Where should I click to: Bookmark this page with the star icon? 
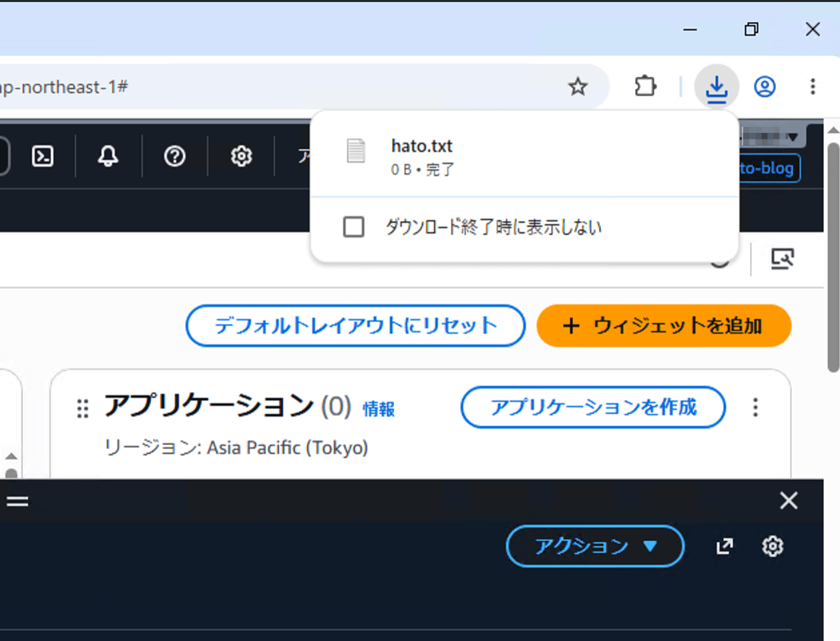pyautogui.click(x=578, y=86)
